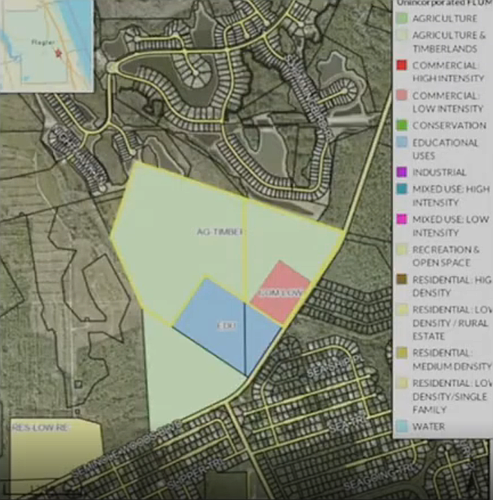Click the Residential: Low Density/Single Family swatch

tap(402, 383)
